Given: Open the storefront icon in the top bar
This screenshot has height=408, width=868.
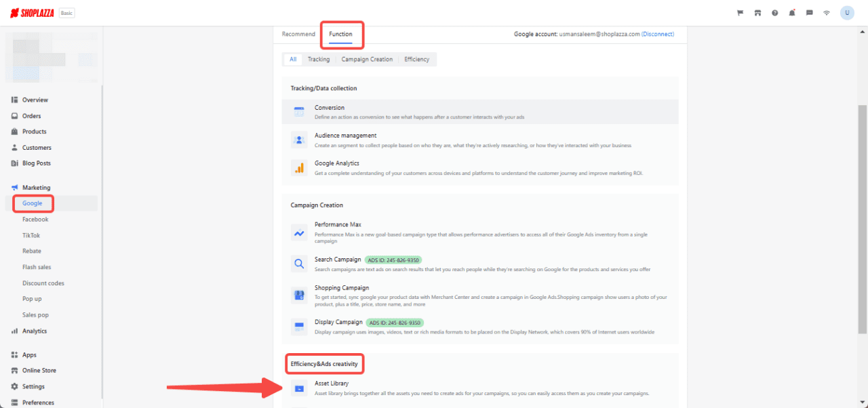Looking at the screenshot, I should 757,13.
